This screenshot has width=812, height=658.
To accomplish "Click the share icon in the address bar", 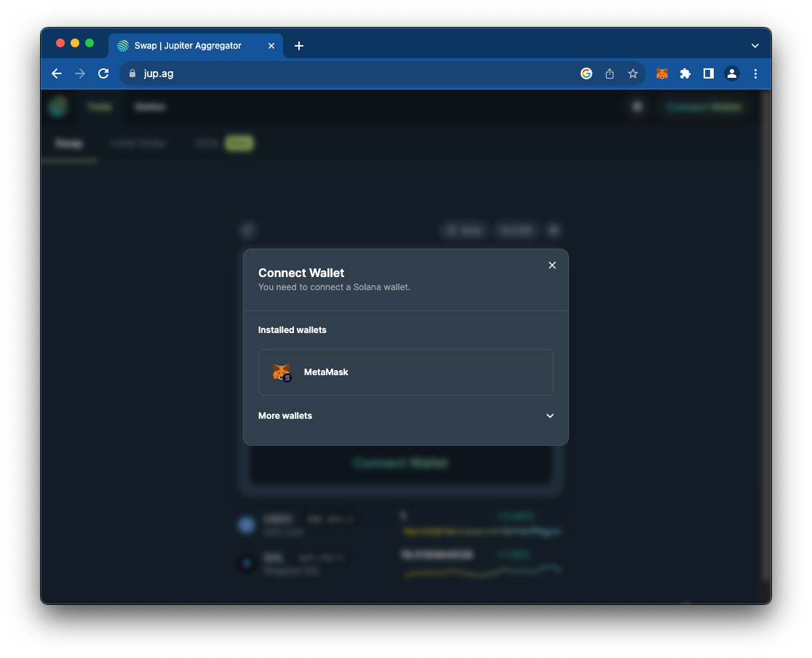I will [610, 73].
